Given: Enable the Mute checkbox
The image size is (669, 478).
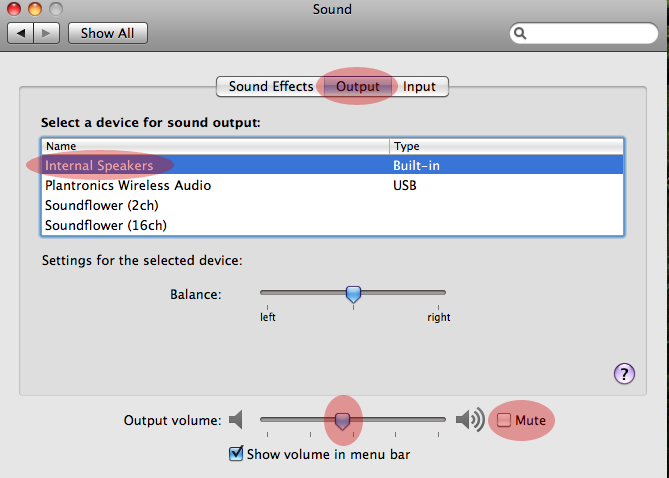Looking at the screenshot, I should coord(503,420).
